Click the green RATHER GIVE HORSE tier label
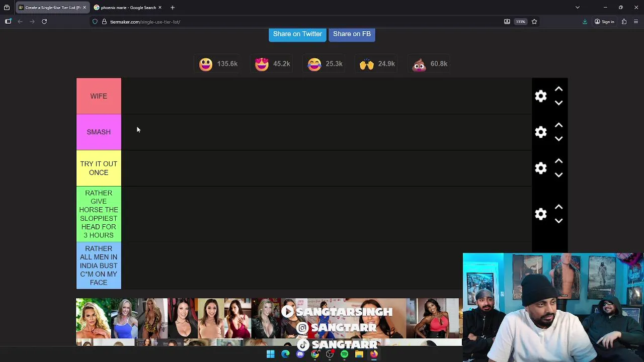644x362 pixels. coord(99,214)
